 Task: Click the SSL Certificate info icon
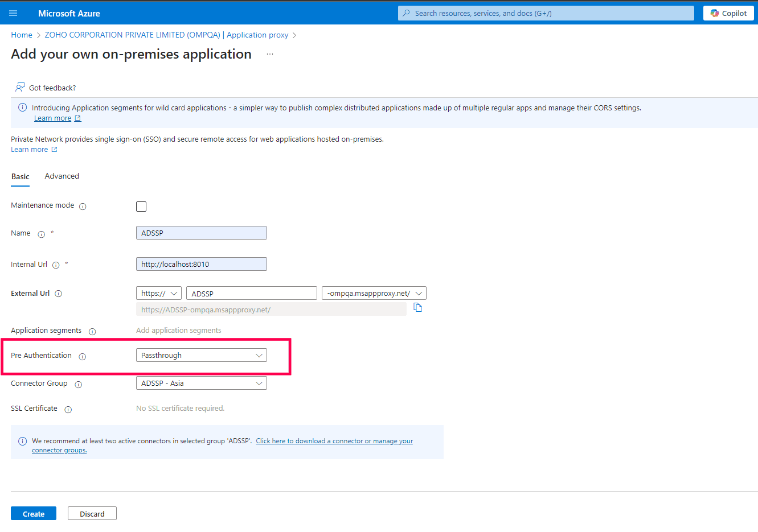(x=68, y=409)
